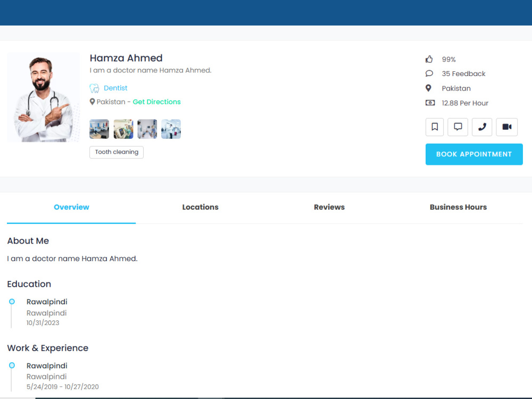This screenshot has height=399, width=532.
Task: Click the Hamza Ahmed name heading
Action: 126,58
